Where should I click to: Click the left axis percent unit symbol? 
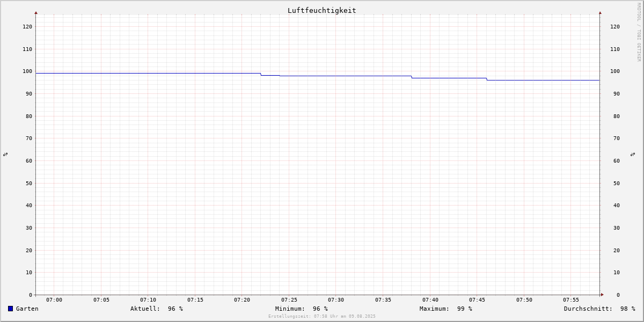(5, 154)
